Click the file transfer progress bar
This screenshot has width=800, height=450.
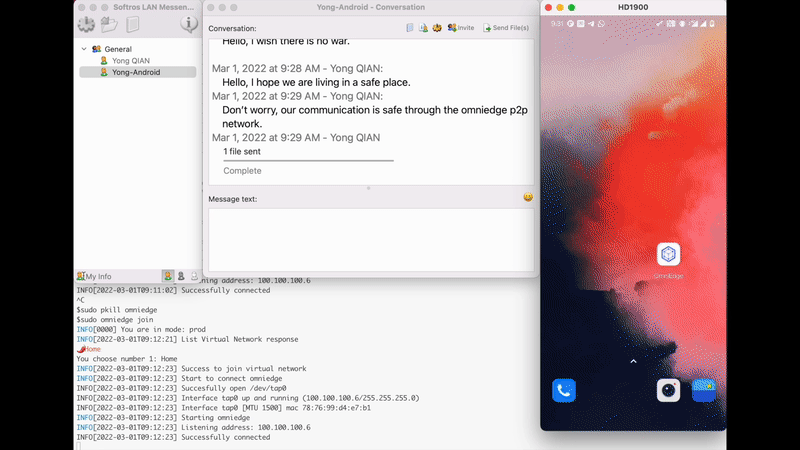(308, 160)
